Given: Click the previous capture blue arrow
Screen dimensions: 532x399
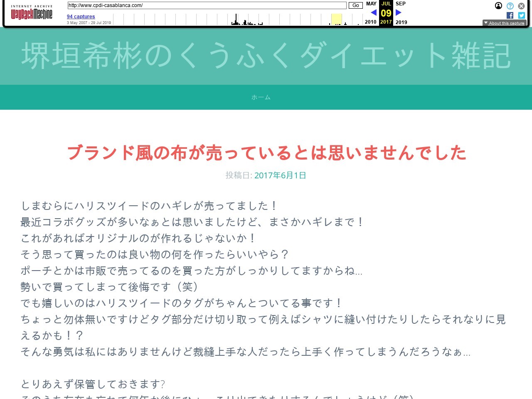Looking at the screenshot, I should point(373,12).
